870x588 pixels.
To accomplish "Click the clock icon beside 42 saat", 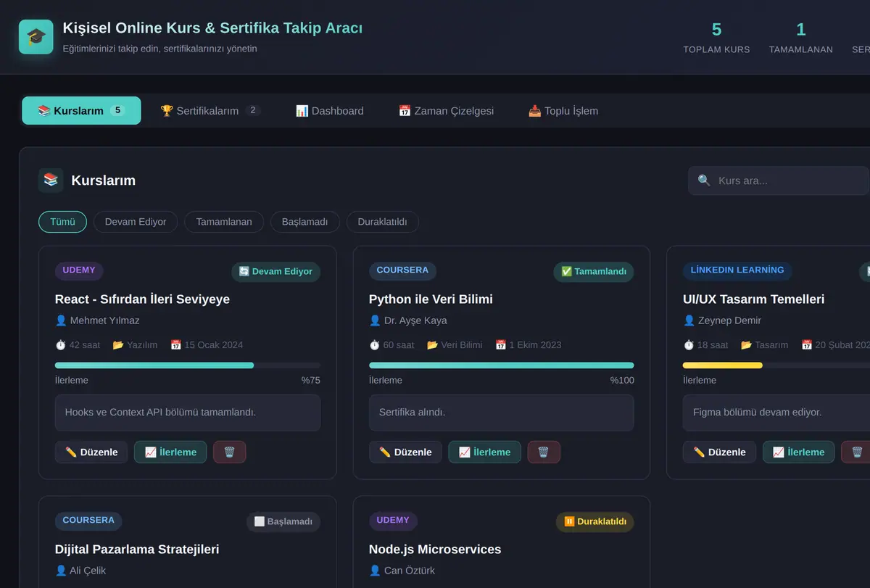I will click(x=61, y=345).
